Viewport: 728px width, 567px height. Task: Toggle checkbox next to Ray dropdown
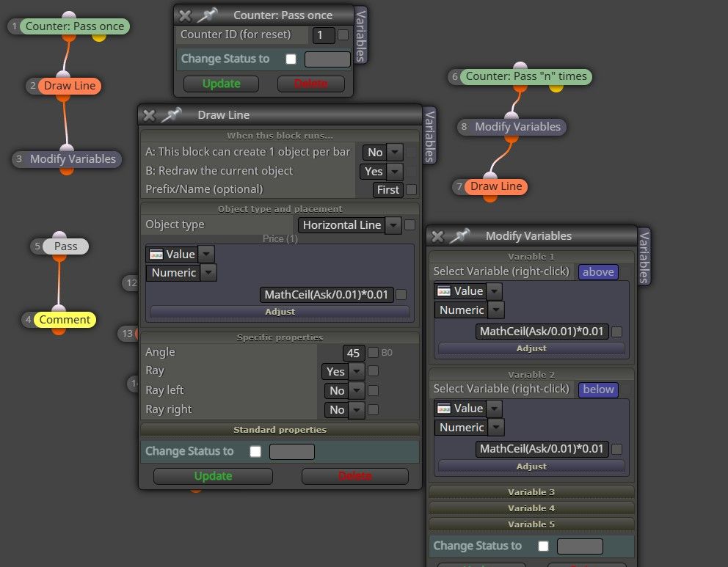(x=373, y=370)
